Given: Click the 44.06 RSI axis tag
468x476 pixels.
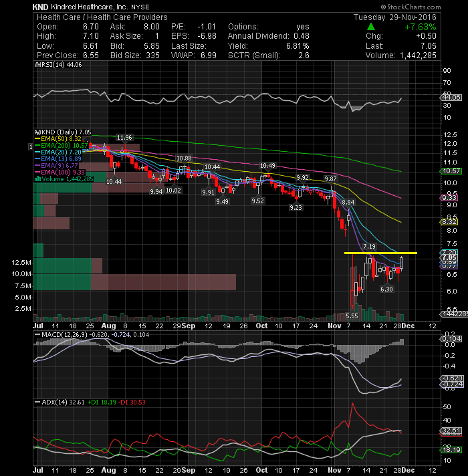Looking at the screenshot, I should (x=451, y=98).
